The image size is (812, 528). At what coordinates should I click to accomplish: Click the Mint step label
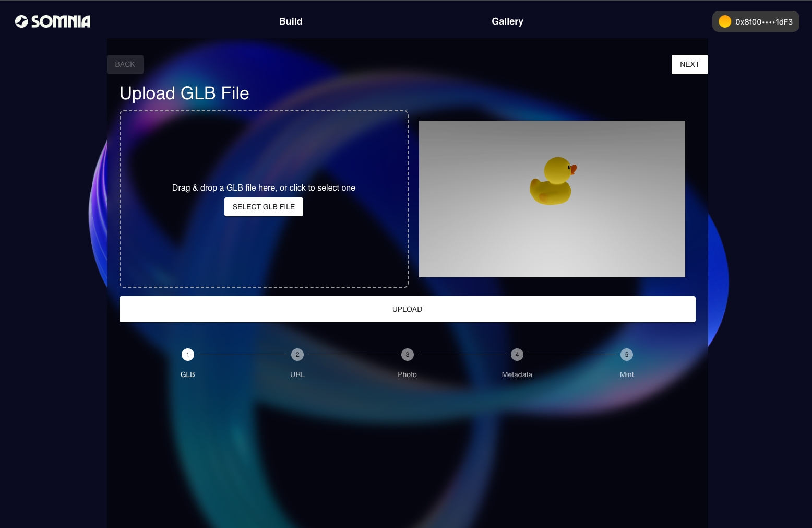[x=627, y=374]
